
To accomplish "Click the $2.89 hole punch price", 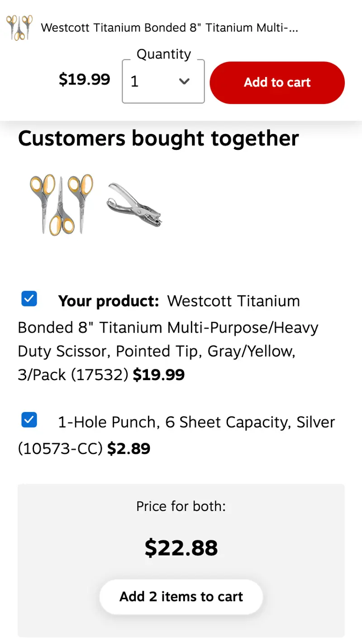I will 129,448.
